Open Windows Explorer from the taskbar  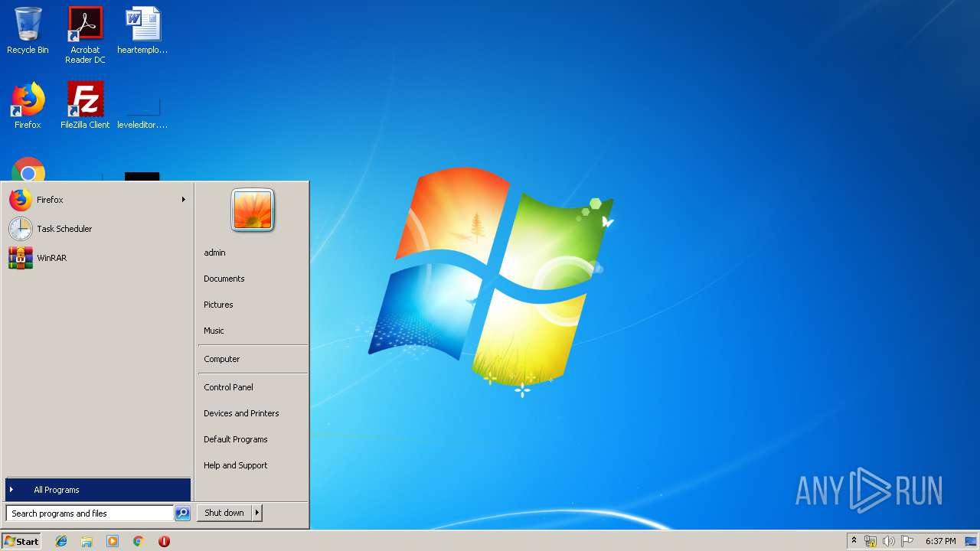coord(87,541)
